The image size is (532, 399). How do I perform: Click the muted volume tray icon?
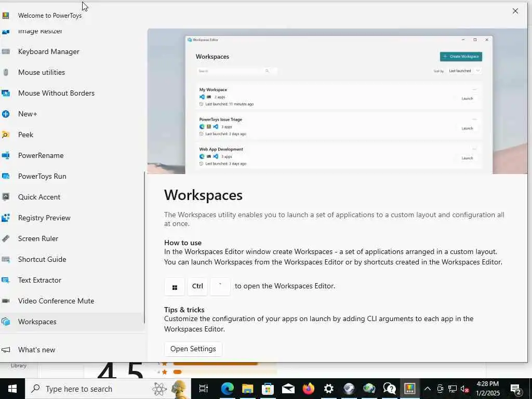pos(465,389)
